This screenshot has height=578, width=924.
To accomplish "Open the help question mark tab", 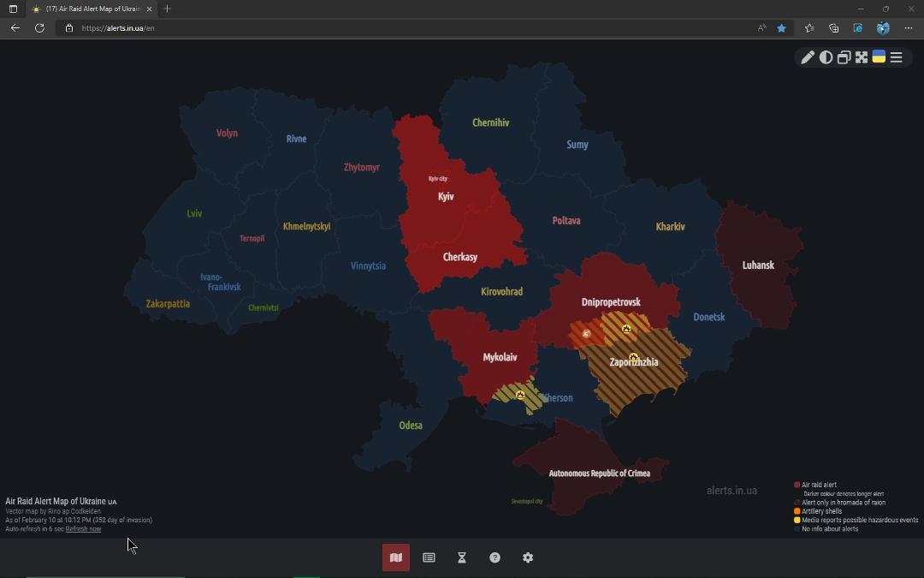I will (x=495, y=557).
